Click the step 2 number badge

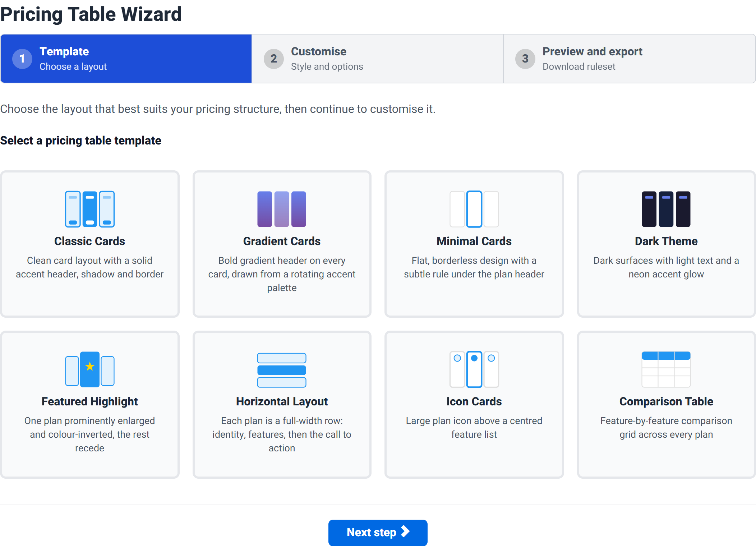click(274, 59)
